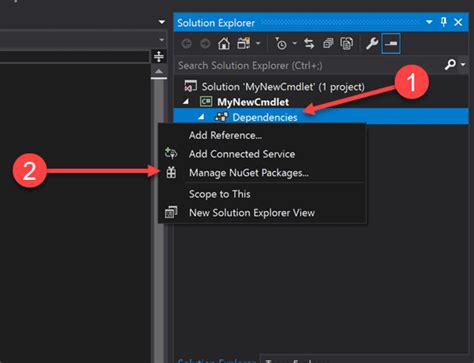Open the editor tab list dropdown arrow
474x363 pixels.
(162, 22)
